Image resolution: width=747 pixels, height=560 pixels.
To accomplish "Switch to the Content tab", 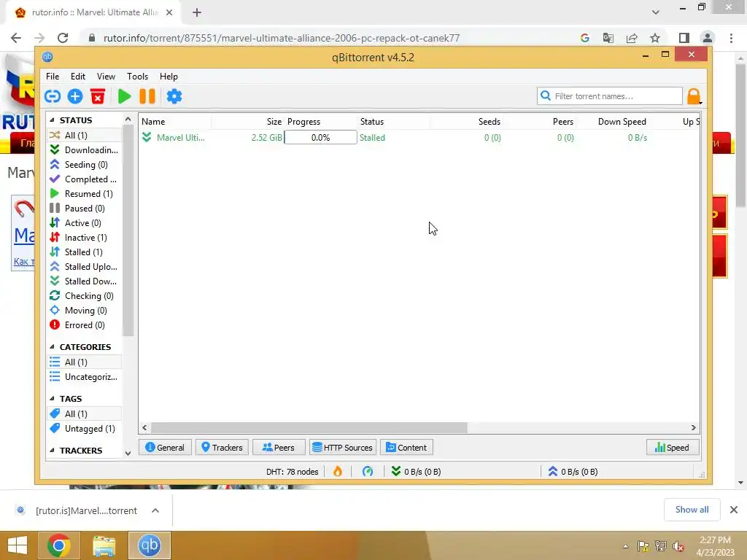I will point(406,448).
